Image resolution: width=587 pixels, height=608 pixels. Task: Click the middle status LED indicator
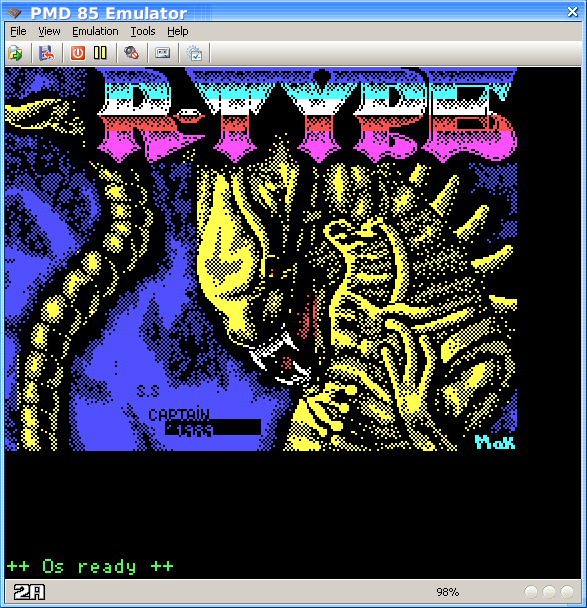[x=549, y=592]
